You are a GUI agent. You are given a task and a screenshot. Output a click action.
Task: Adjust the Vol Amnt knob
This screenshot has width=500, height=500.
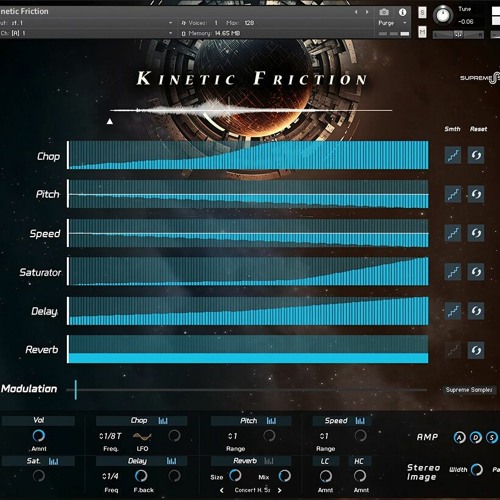coord(39,436)
